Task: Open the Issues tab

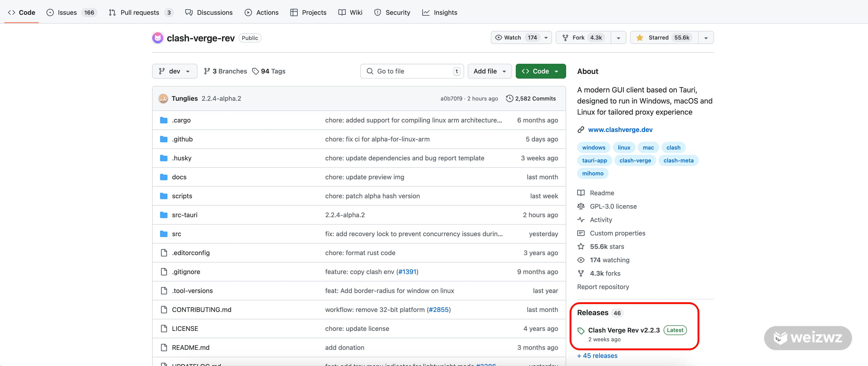Action: tap(71, 12)
